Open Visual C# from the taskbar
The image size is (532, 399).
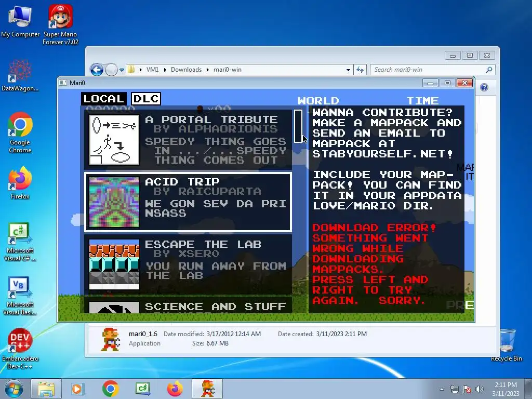click(142, 389)
